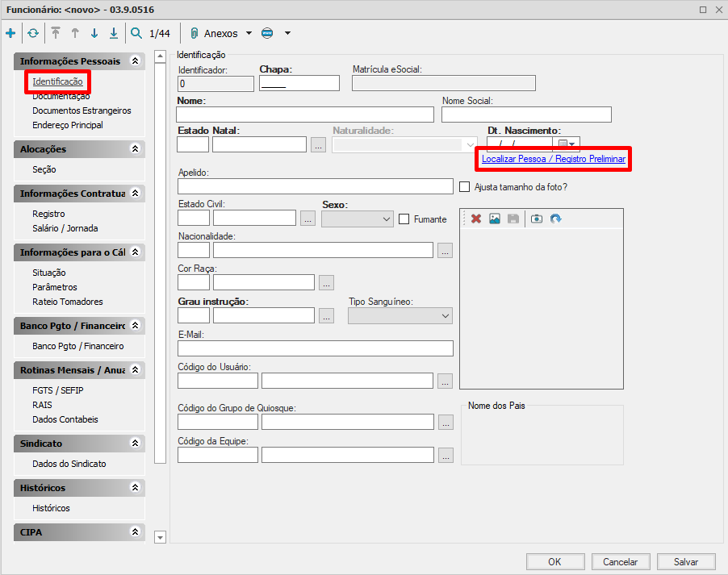The width and height of the screenshot is (728, 575).
Task: Open the Sexo combo box
Action: [357, 219]
